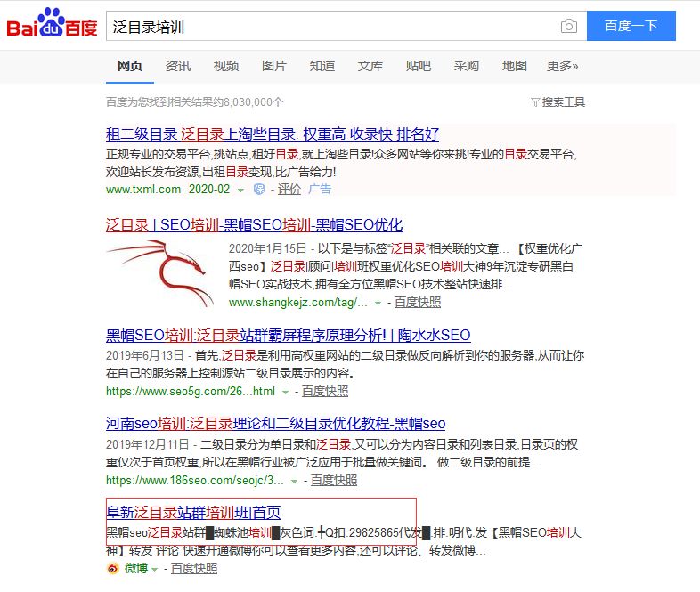The height and width of the screenshot is (592, 700).
Task: Switch to the 视频 tab
Action: pyautogui.click(x=226, y=66)
